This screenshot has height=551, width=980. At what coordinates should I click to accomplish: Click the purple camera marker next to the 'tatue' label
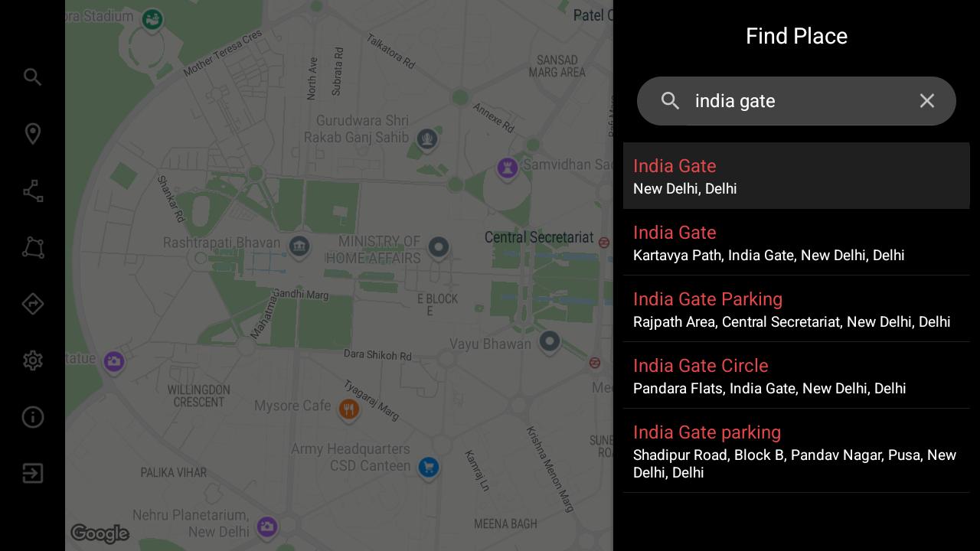point(113,361)
